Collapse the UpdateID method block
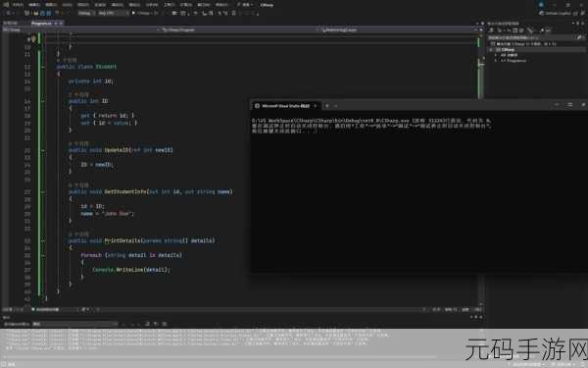Screen dimensions: 588x368 pos(43,150)
